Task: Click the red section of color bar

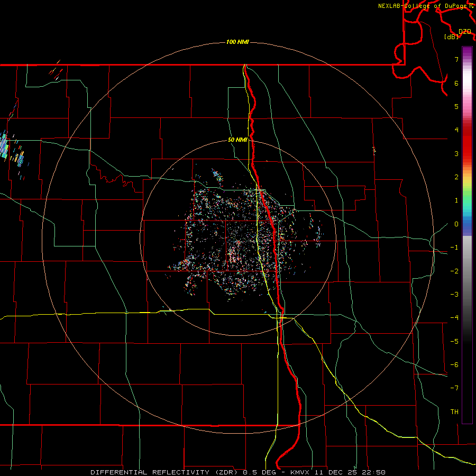Action: 467,143
